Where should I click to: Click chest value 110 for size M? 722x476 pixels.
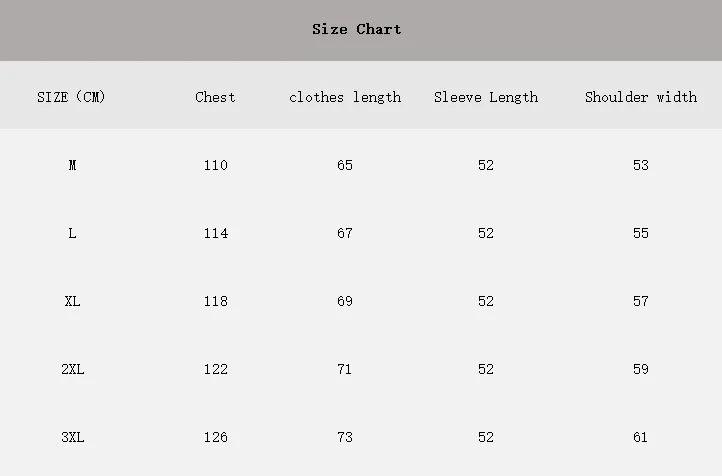(x=215, y=165)
